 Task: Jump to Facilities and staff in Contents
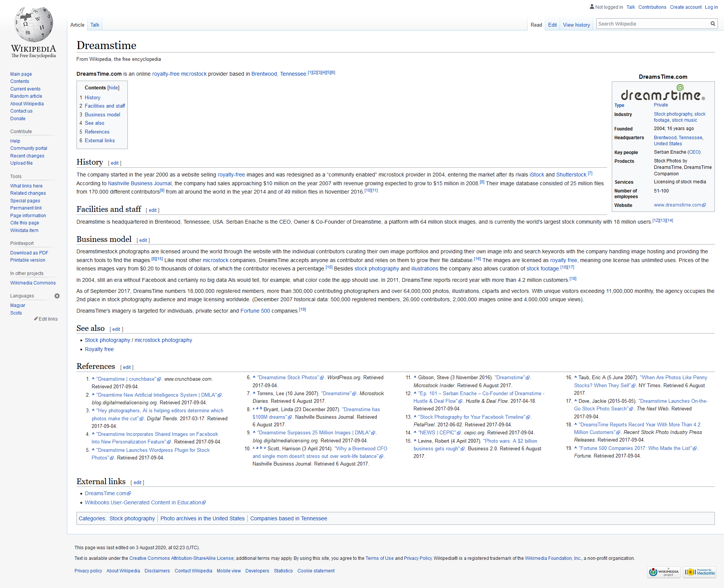[x=105, y=106]
